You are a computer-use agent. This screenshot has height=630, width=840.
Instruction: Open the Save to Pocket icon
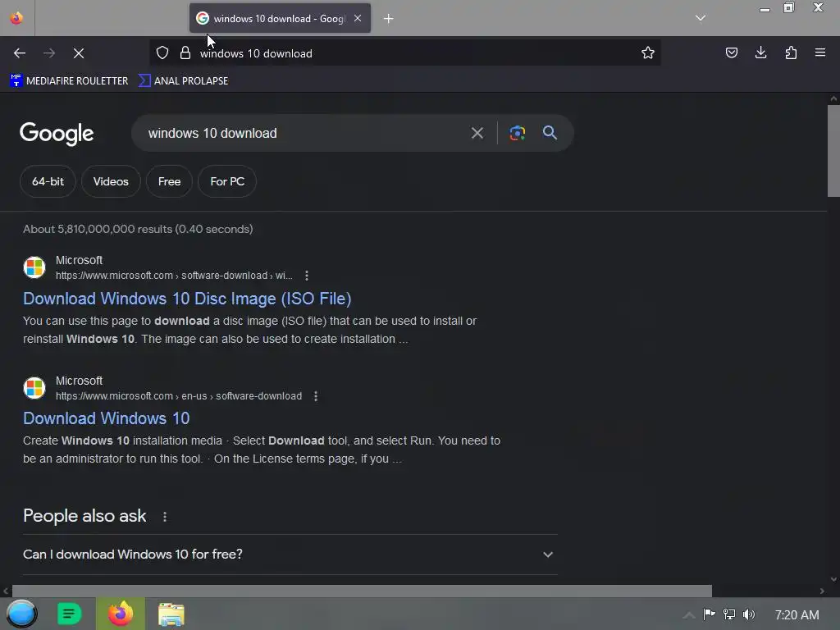[x=731, y=52]
